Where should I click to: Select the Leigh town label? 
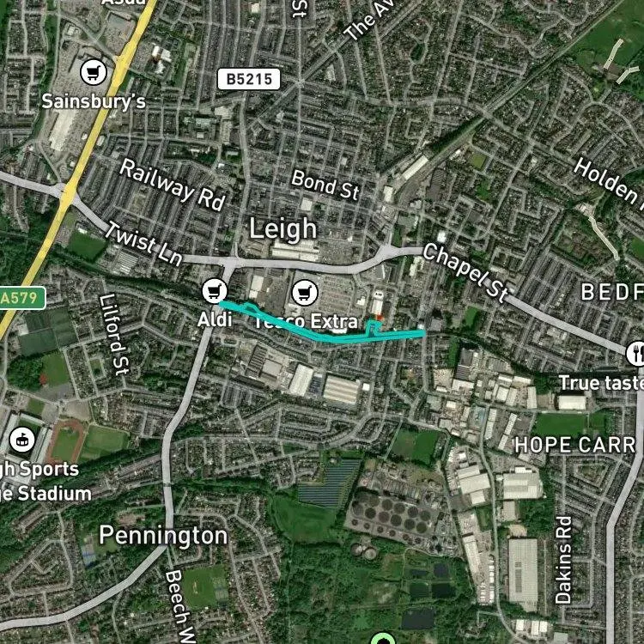pyautogui.click(x=283, y=228)
